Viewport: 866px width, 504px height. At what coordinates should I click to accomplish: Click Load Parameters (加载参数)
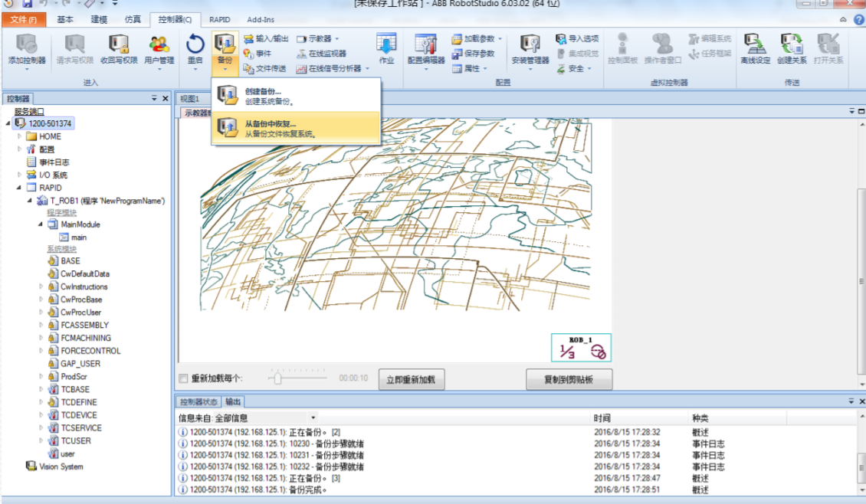point(477,38)
